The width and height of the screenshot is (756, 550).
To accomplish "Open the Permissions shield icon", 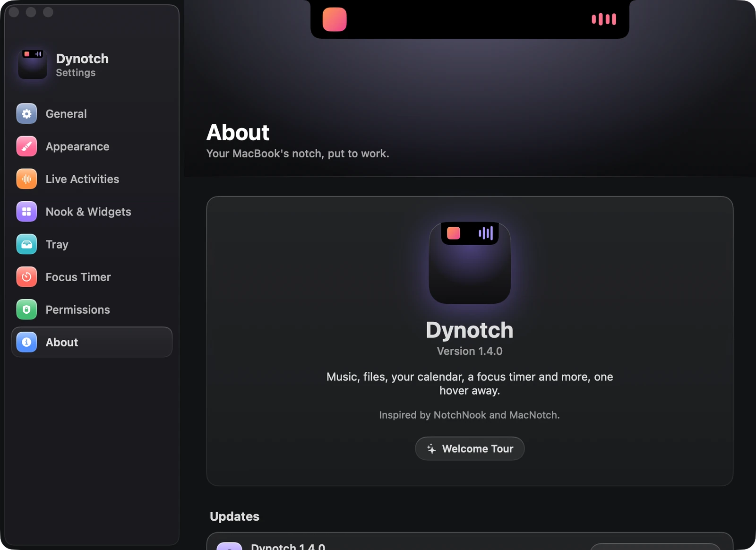I will pos(26,309).
